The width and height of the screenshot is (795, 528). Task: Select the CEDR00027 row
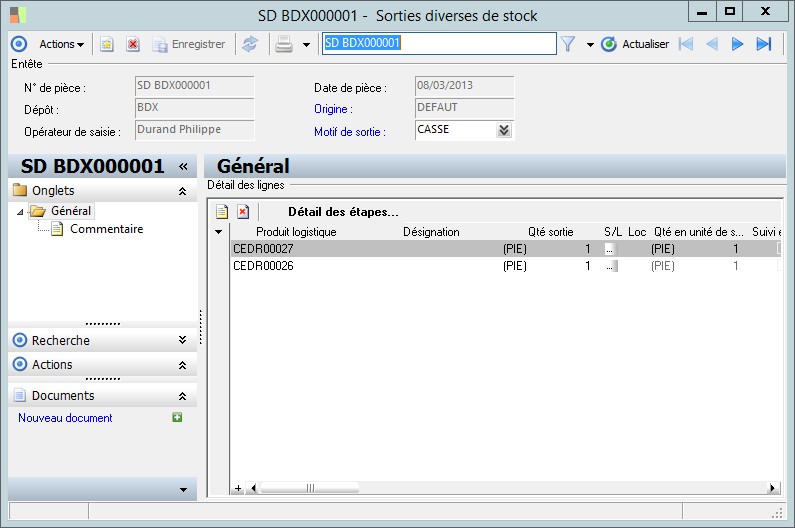click(507, 249)
